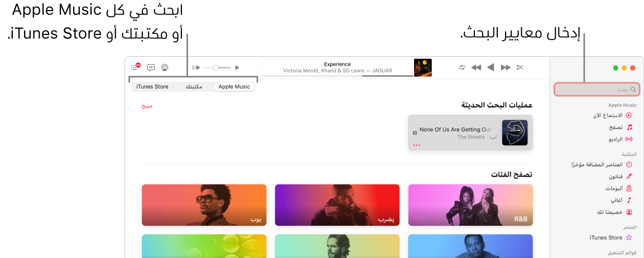Open أغاني in the sidebar
The width and height of the screenshot is (644, 258).
click(622, 200)
